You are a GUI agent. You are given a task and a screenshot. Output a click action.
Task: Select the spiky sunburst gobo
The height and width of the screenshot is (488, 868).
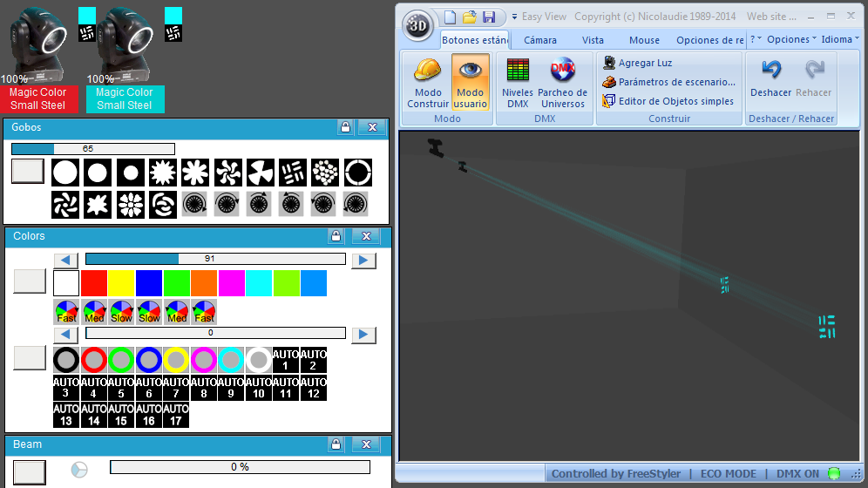(x=163, y=173)
